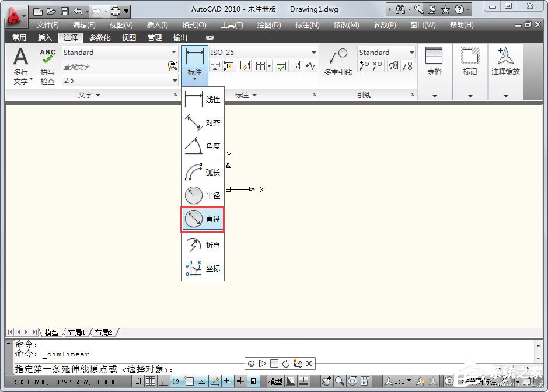Select the 弧长 (arc length) dimension

203,173
